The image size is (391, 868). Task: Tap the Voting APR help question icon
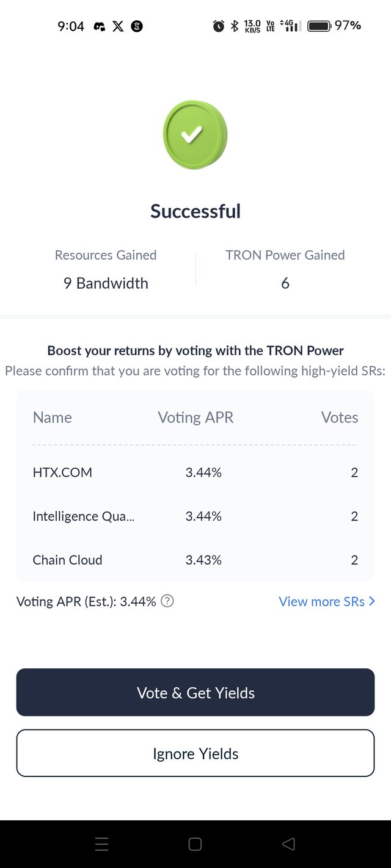click(167, 601)
